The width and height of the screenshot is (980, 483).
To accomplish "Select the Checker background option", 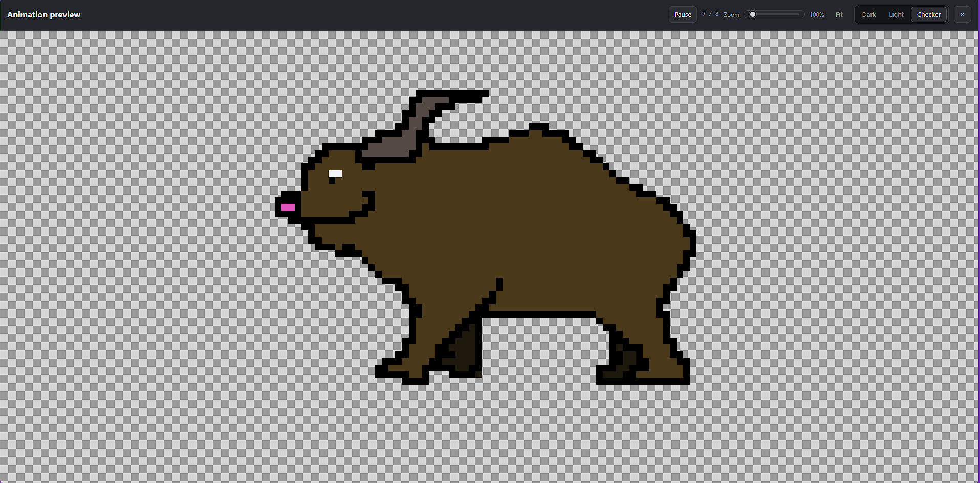I will click(x=929, y=14).
